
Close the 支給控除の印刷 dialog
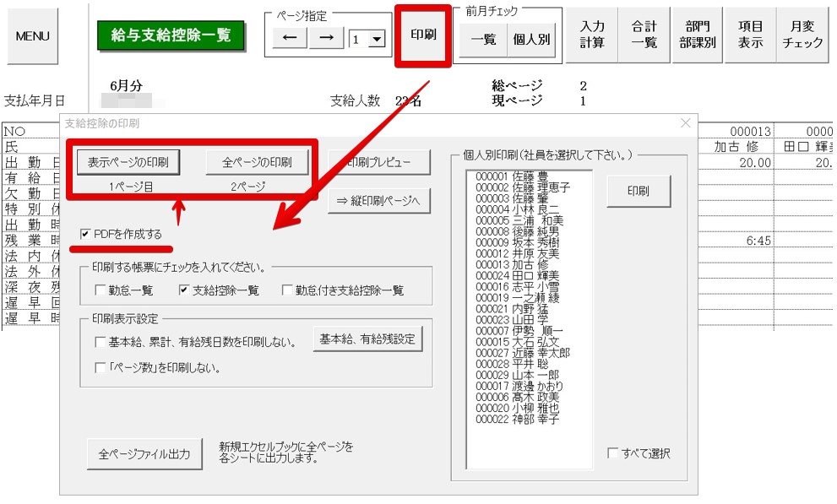point(685,123)
